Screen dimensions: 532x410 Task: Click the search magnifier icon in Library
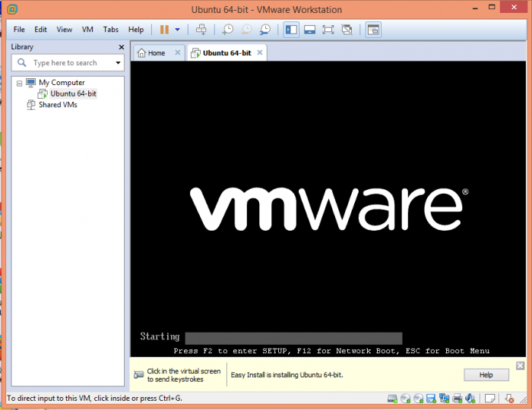click(22, 63)
